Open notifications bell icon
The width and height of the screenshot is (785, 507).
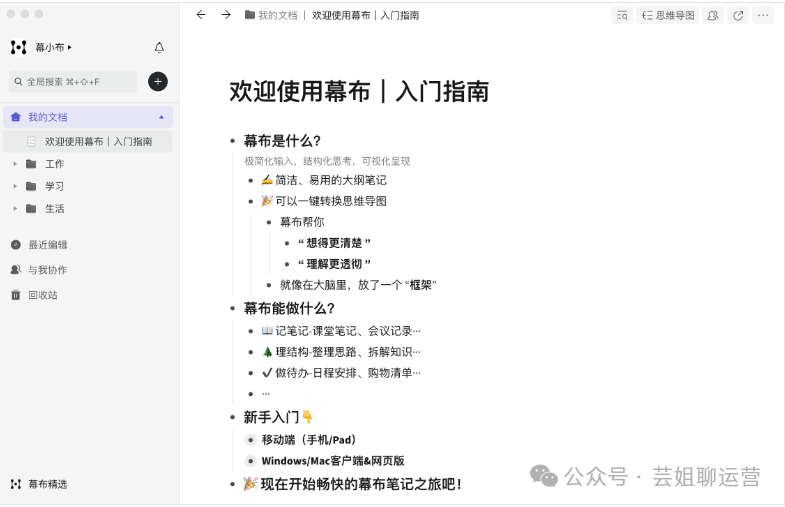pos(159,48)
